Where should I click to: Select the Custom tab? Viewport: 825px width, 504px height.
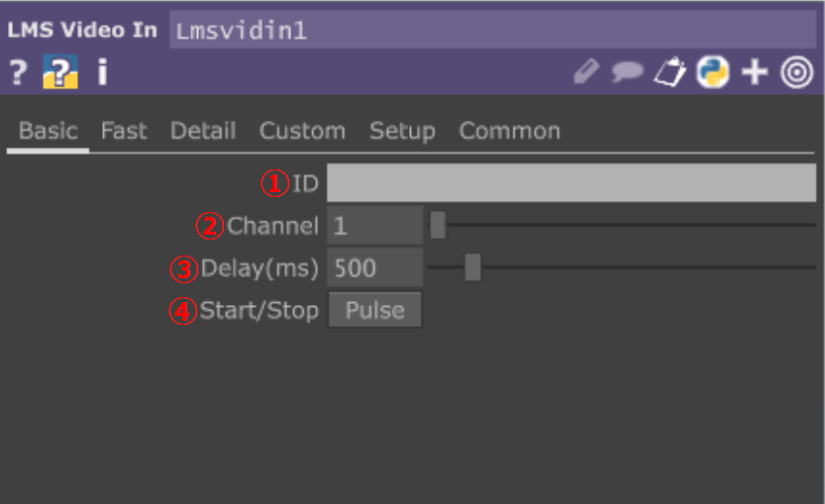click(302, 131)
